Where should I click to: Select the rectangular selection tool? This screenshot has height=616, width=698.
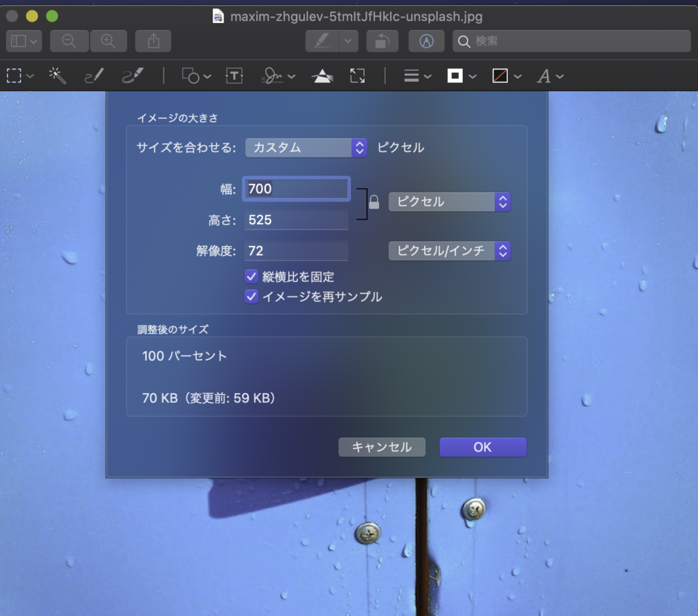click(x=14, y=76)
